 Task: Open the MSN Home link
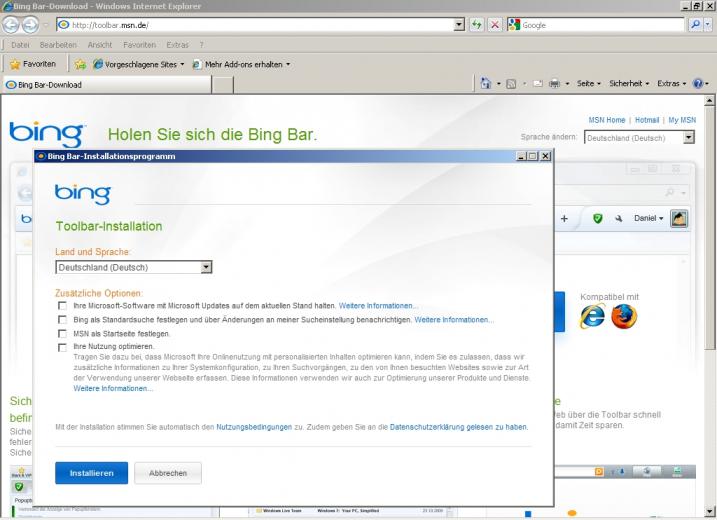click(606, 120)
